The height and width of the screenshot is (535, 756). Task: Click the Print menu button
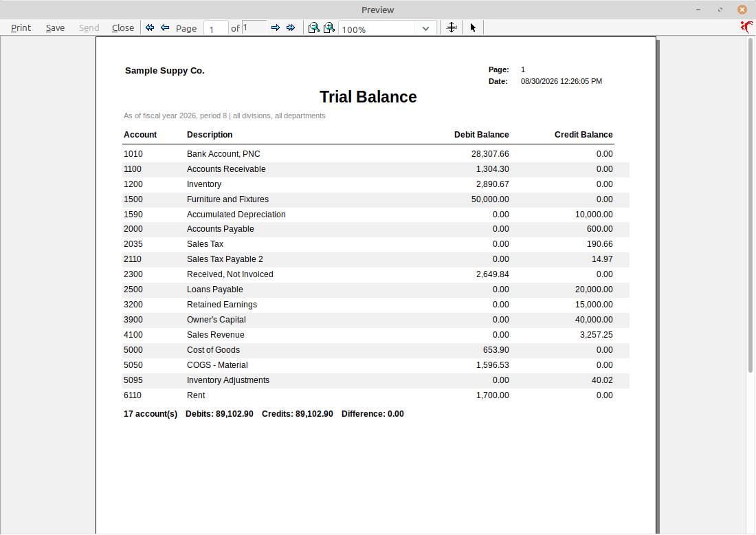click(21, 28)
